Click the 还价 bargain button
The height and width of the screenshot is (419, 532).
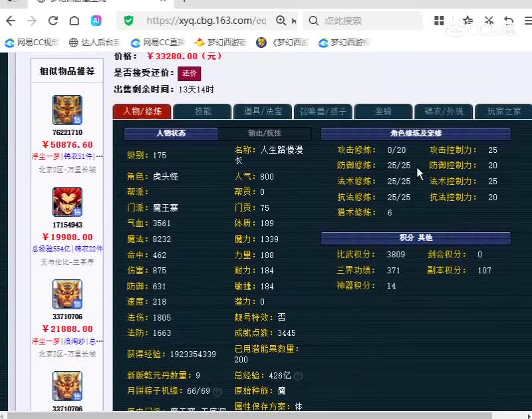pos(190,73)
